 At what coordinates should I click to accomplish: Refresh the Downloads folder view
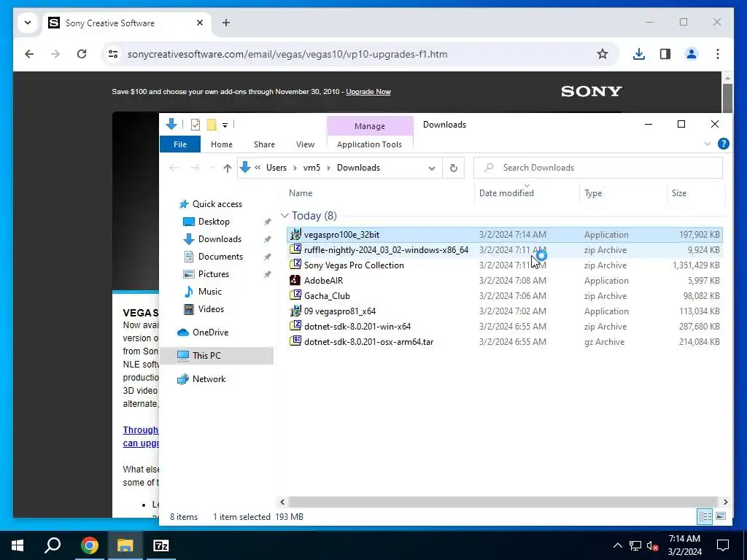454,168
